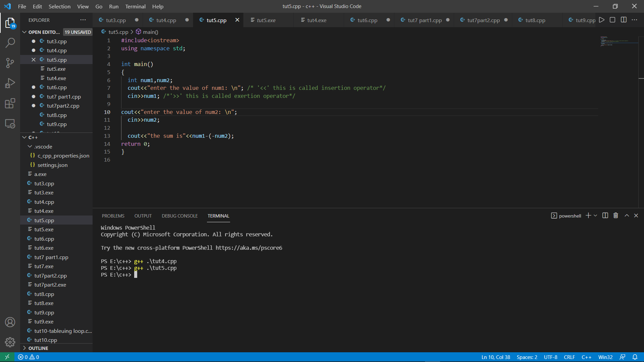Create a new terminal with plus icon
Viewport: 644px width, 362px height.
(x=588, y=216)
